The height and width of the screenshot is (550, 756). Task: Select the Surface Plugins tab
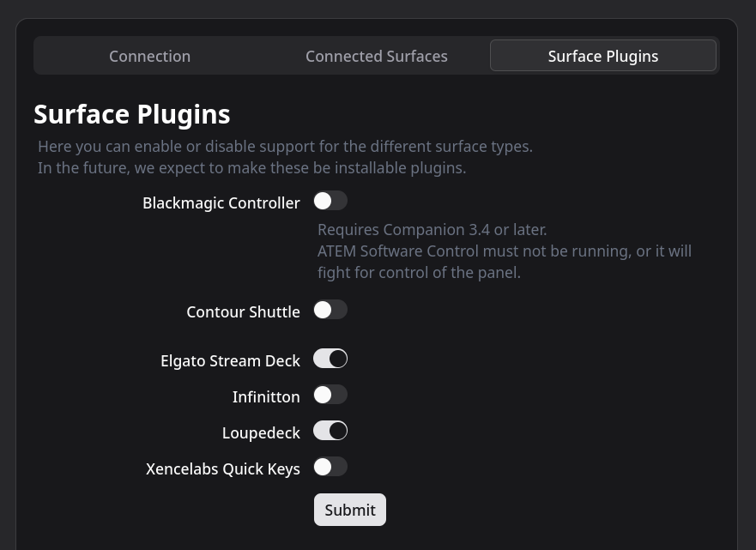coord(602,56)
